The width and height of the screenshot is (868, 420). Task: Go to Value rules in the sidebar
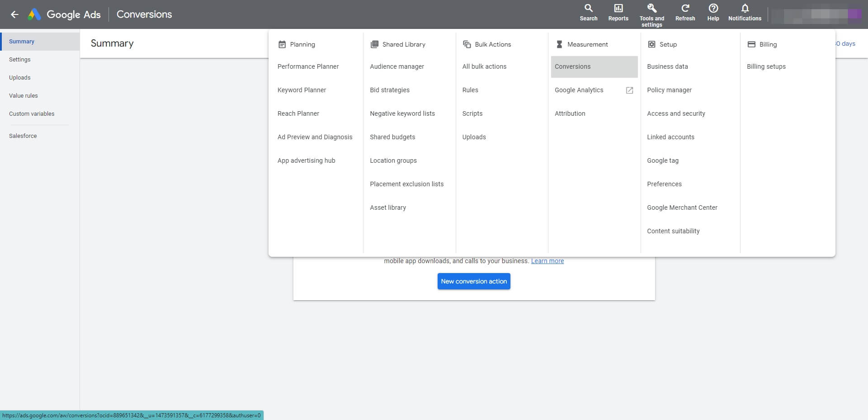(x=40, y=96)
